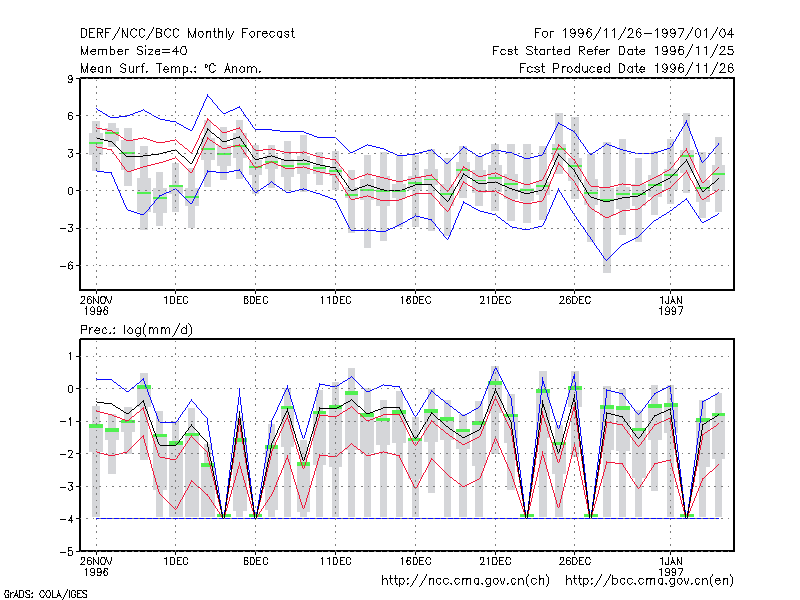Click the -6 tick on temperature y-axis

66,266
